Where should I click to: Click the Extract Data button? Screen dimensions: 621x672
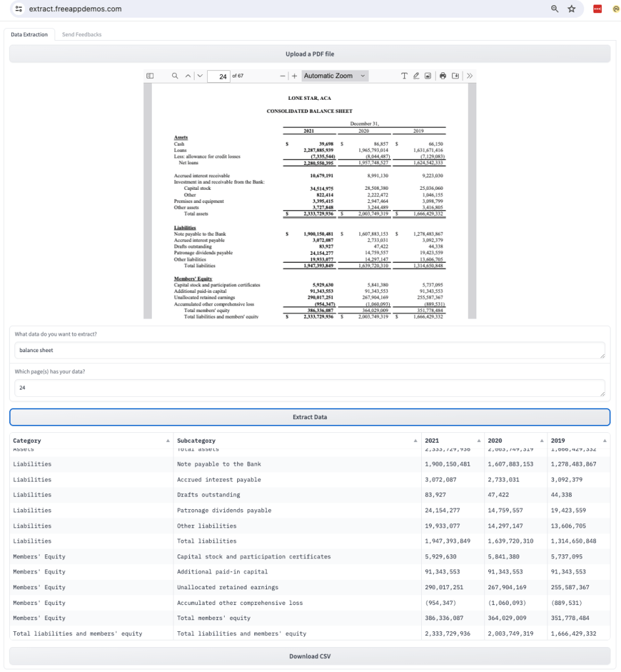[310, 416]
